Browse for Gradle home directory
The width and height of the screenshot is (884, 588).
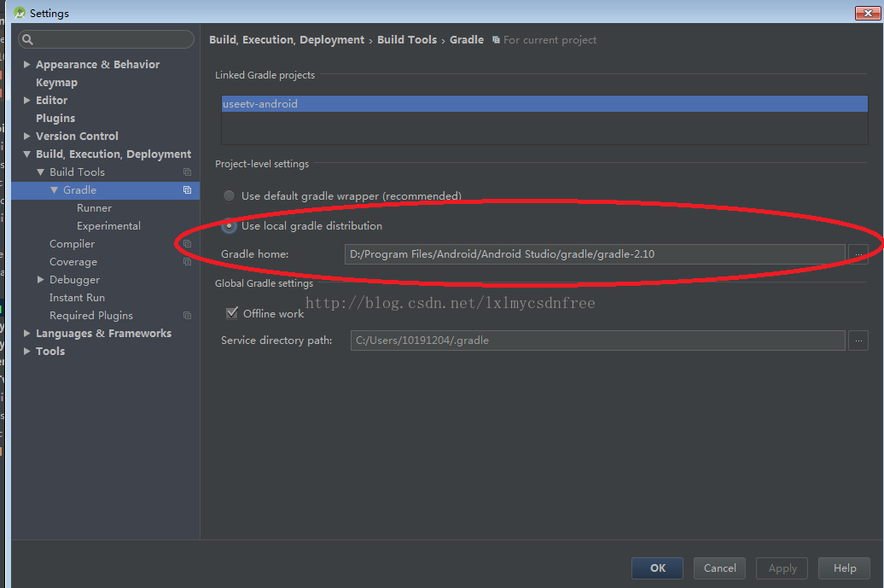[858, 254]
